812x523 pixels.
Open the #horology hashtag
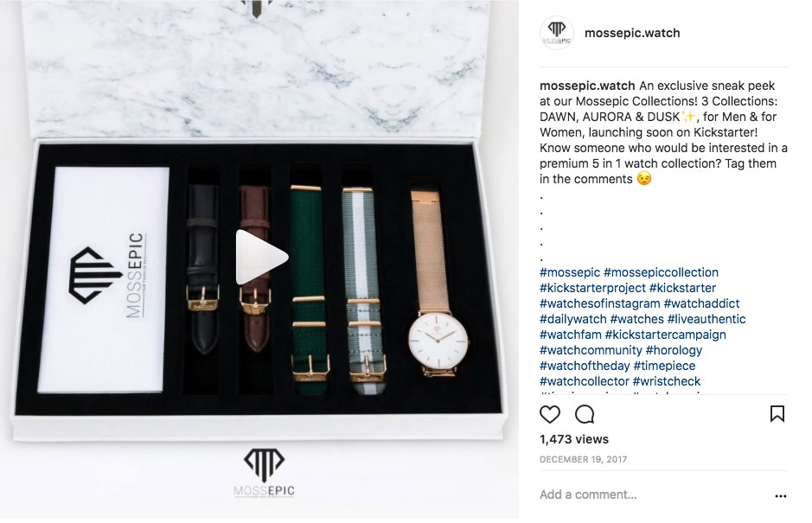click(x=674, y=350)
